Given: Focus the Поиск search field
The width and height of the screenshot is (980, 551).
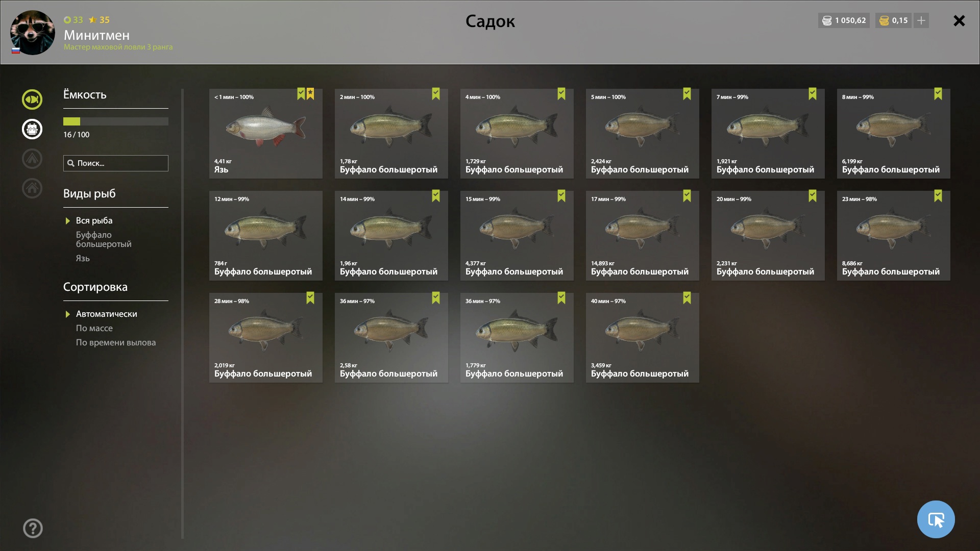Looking at the screenshot, I should 116,163.
